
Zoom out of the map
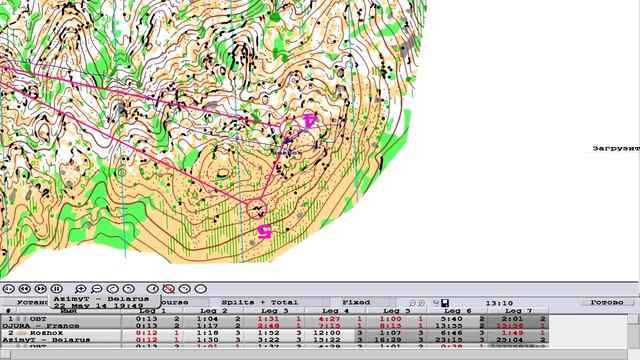coord(96,289)
